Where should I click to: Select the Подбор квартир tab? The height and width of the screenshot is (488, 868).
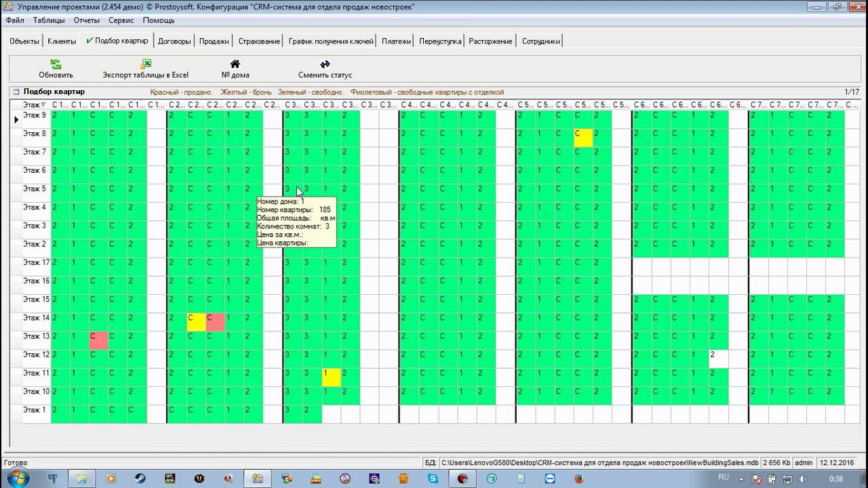tap(117, 41)
